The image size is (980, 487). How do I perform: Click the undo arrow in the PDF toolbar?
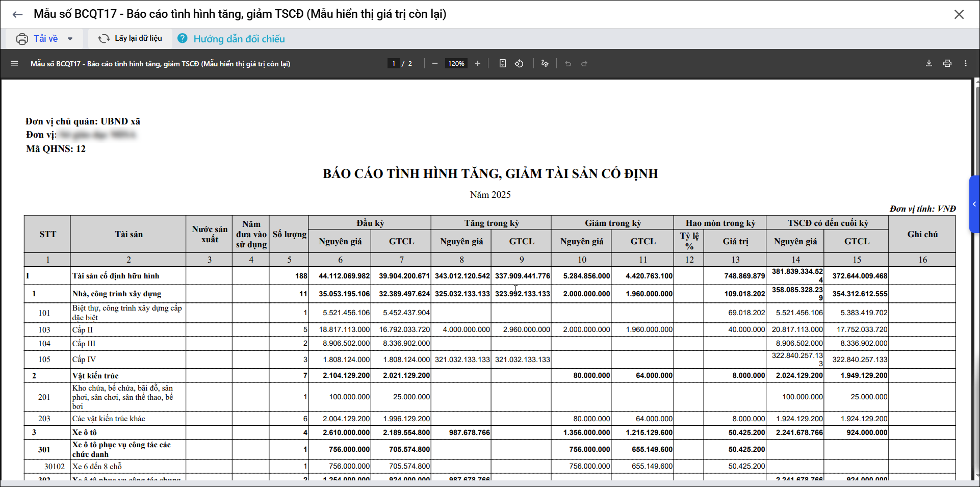[568, 64]
